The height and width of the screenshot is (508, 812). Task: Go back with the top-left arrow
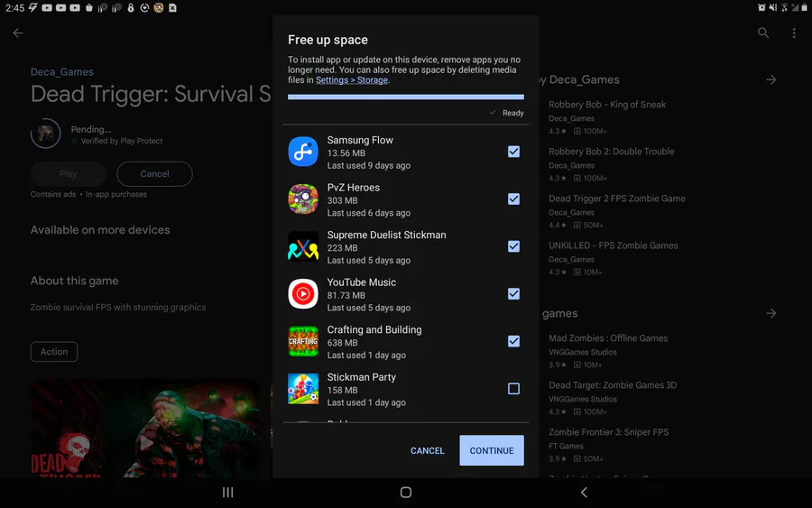click(x=18, y=33)
